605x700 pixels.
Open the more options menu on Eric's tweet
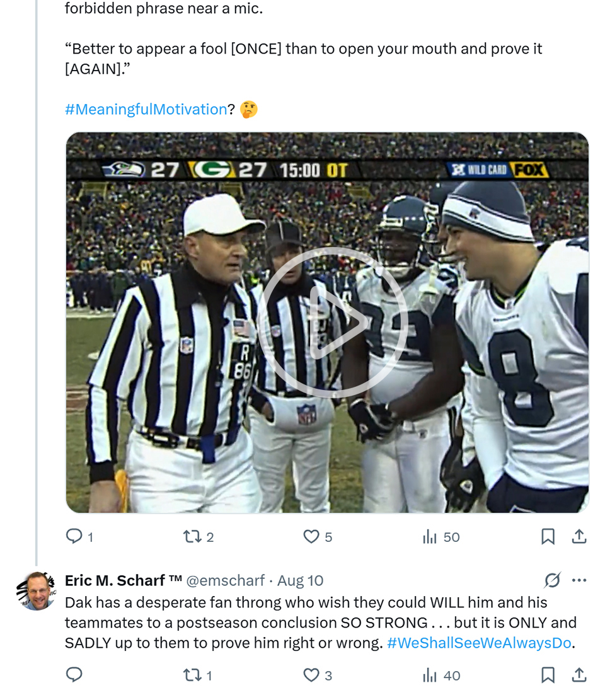tap(579, 580)
